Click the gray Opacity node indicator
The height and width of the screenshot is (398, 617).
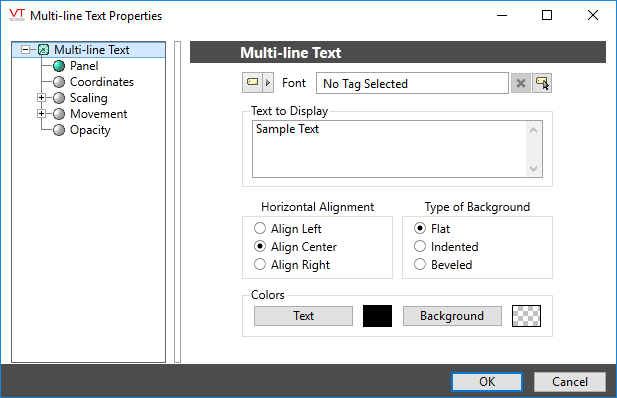tap(59, 130)
